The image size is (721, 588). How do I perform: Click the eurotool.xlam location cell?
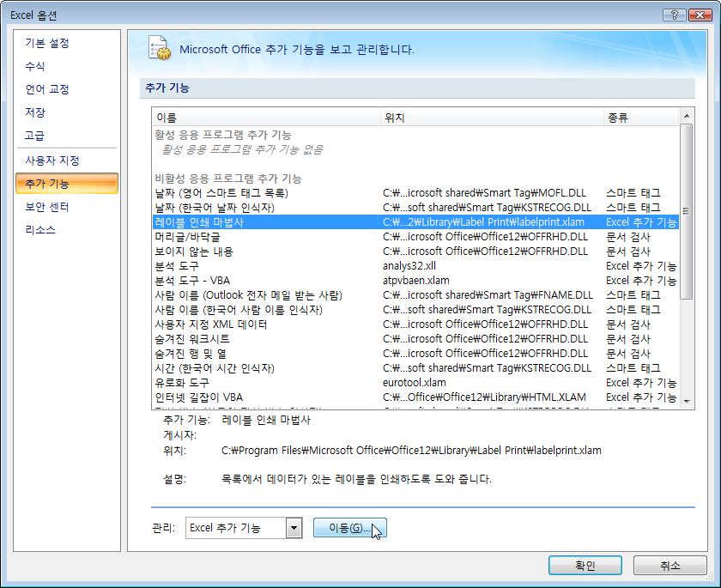pos(415,383)
